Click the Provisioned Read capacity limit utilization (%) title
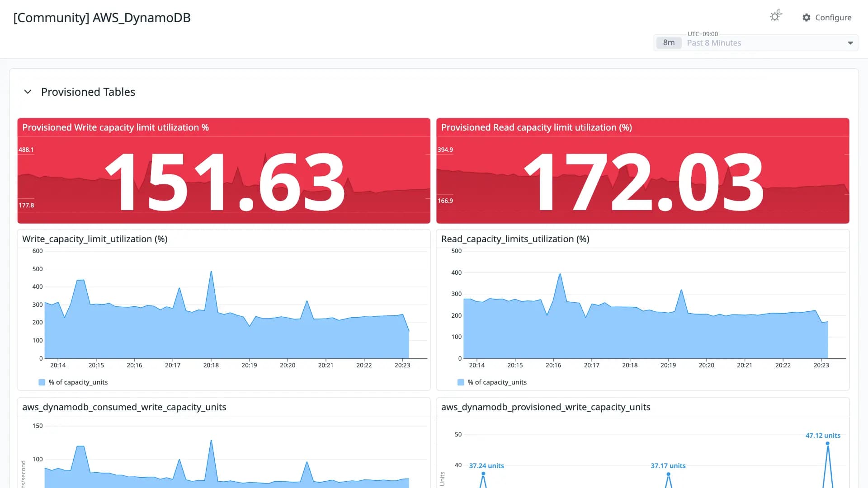 pos(537,127)
